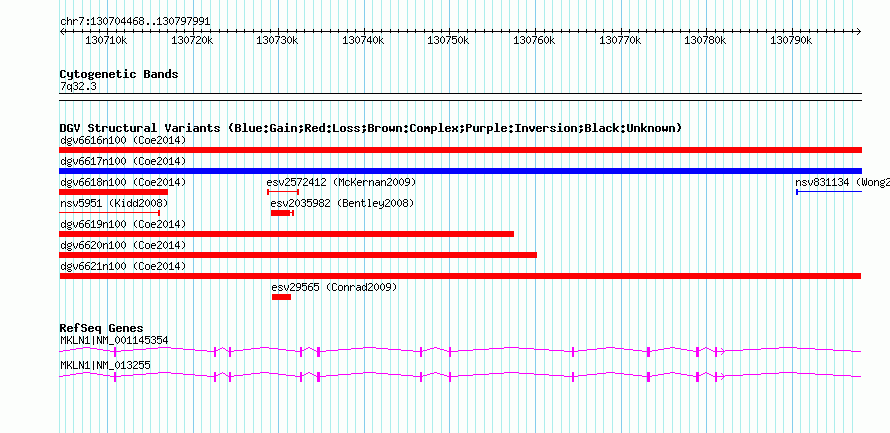Open esv2035982 (Bentley2008) label
Image resolution: width=890 pixels, height=433 pixels.
[342, 203]
